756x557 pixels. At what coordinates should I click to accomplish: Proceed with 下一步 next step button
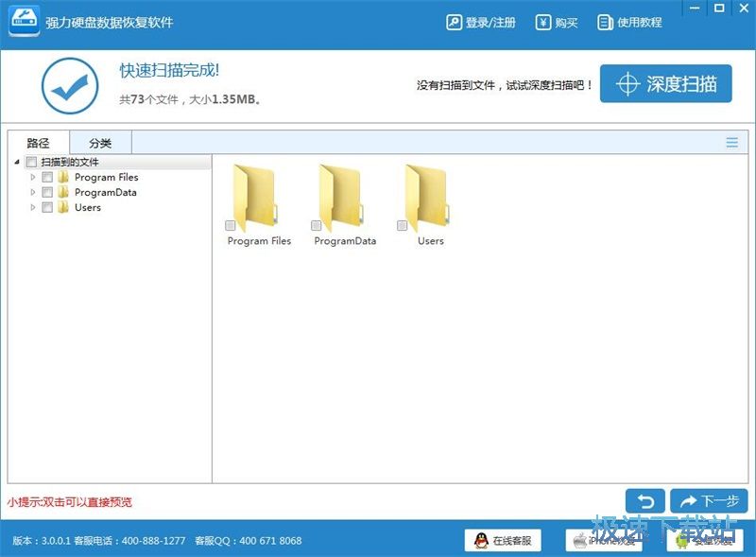[x=709, y=501]
